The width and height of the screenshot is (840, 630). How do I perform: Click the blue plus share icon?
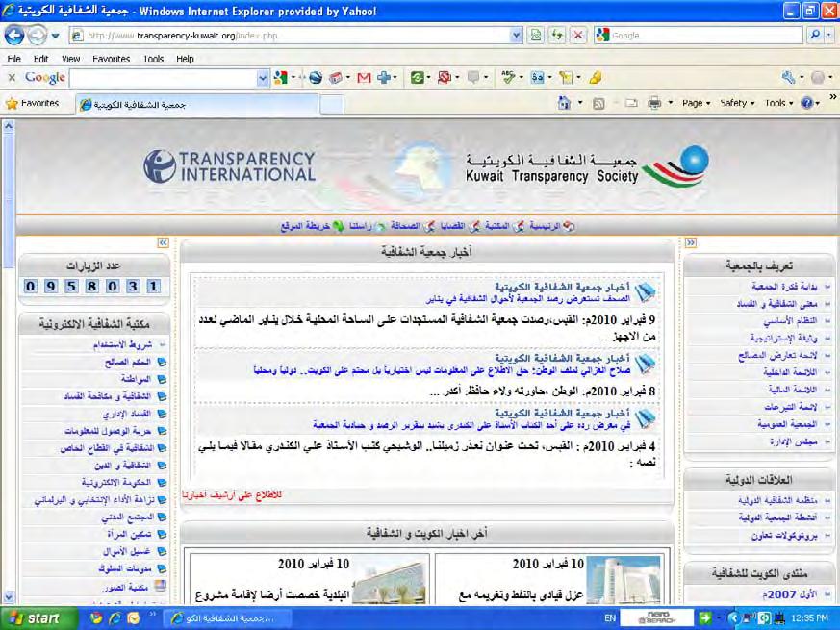pos(384,78)
